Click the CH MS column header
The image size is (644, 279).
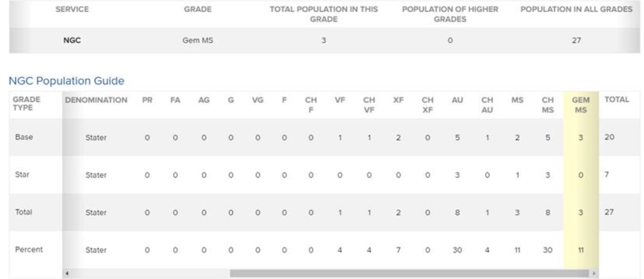pos(548,105)
